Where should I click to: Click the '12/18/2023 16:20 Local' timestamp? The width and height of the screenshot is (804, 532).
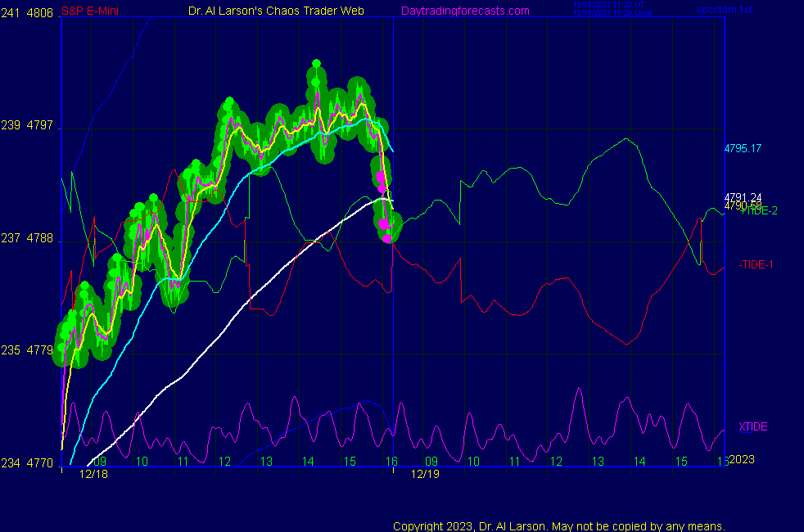tap(612, 13)
